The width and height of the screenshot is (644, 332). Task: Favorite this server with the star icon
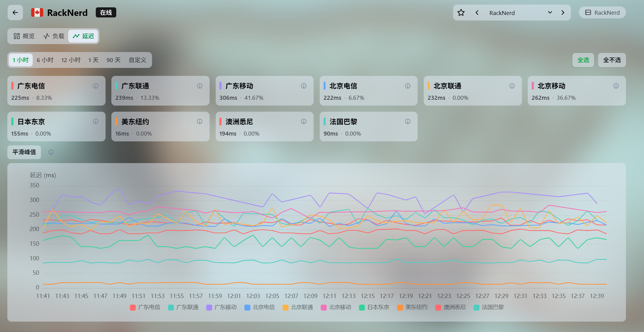coord(461,13)
